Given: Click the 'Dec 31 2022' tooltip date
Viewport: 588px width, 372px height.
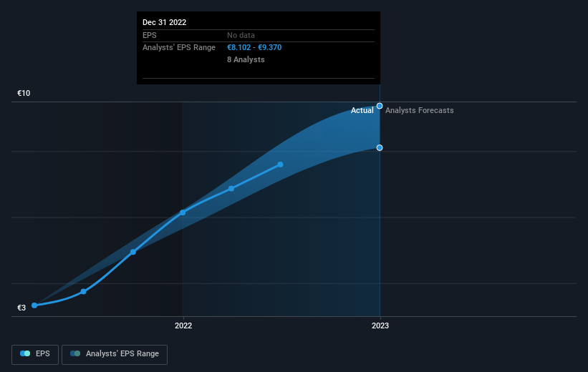Looking at the screenshot, I should pyautogui.click(x=164, y=22).
